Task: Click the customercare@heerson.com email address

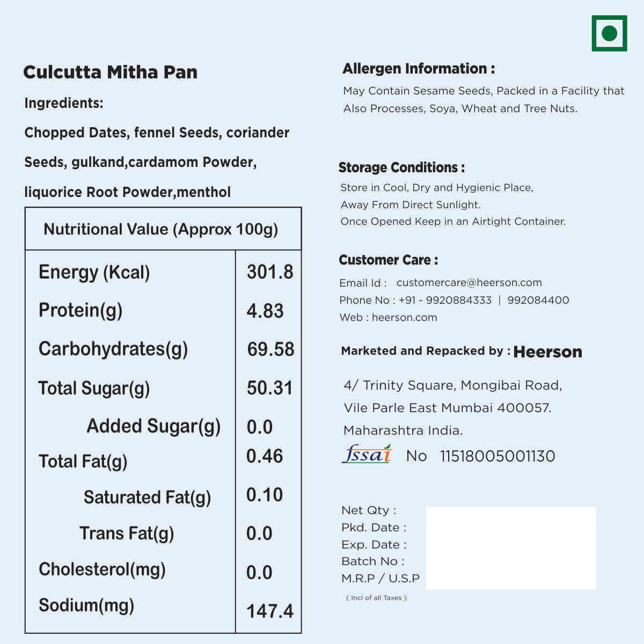Action: pyautogui.click(x=469, y=283)
